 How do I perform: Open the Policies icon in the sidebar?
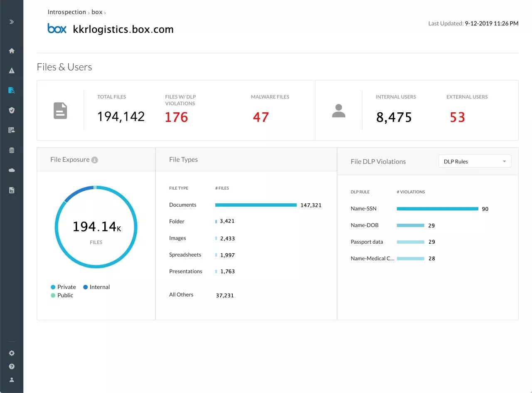point(12,130)
